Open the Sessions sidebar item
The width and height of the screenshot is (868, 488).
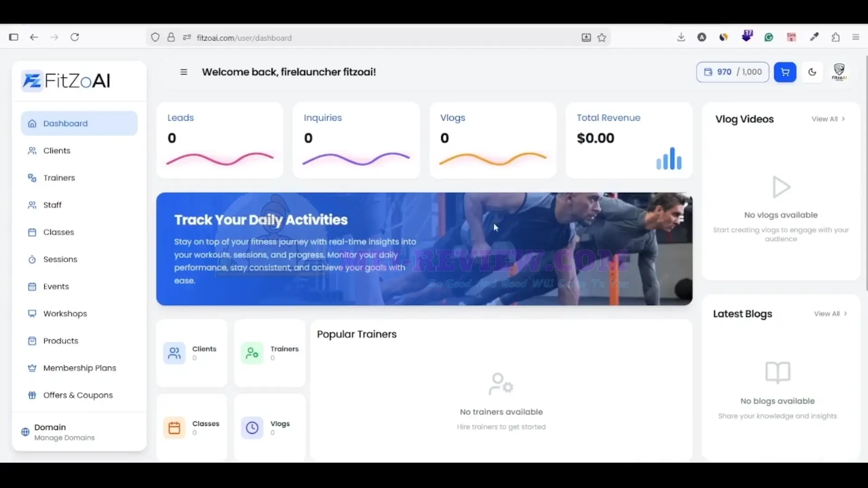pyautogui.click(x=79, y=259)
